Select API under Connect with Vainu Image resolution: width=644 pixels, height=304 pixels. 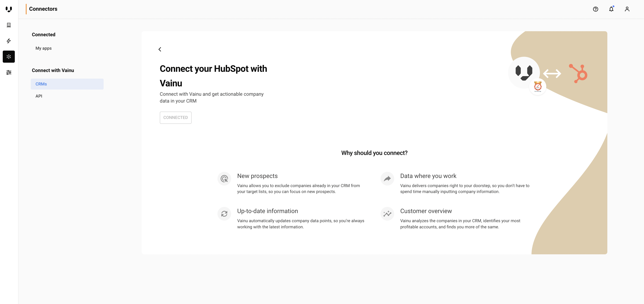pyautogui.click(x=39, y=96)
